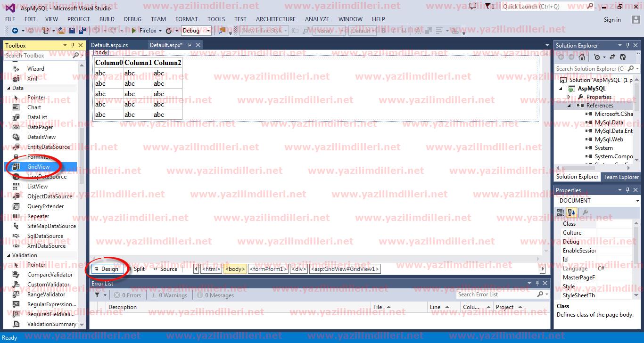The image size is (644, 343).
Task: Toggle the 0 Messages filter in Error List
Action: (x=215, y=295)
